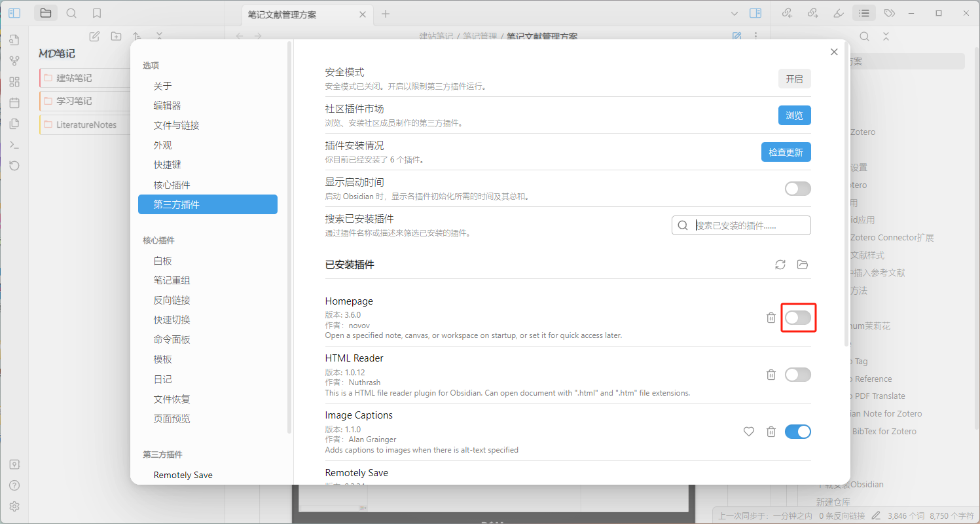Click the trash icon for Image Captions
Screen dimensions: 980x524
click(x=771, y=432)
